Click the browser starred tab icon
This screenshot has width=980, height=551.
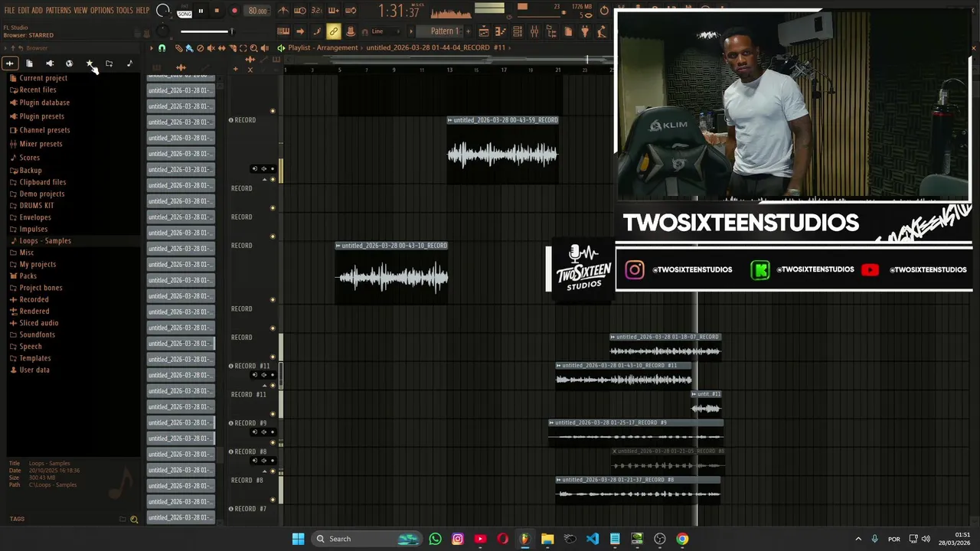[90, 64]
